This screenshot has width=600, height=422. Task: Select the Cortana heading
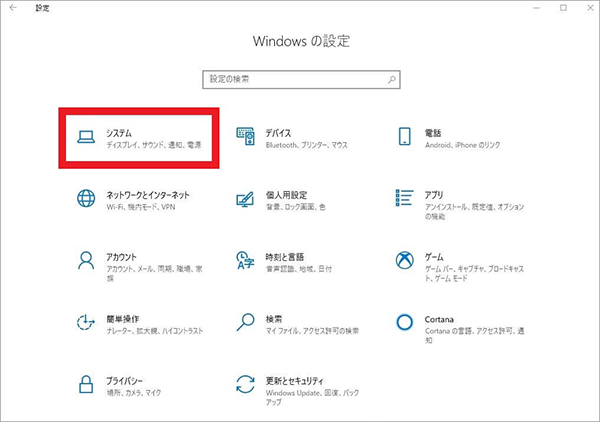pyautogui.click(x=439, y=319)
